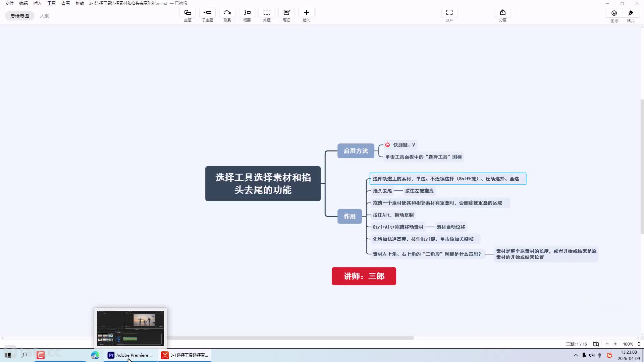Click the 外框 (Boundary) toolbar icon
The height and width of the screenshot is (362, 644).
coord(267,13)
